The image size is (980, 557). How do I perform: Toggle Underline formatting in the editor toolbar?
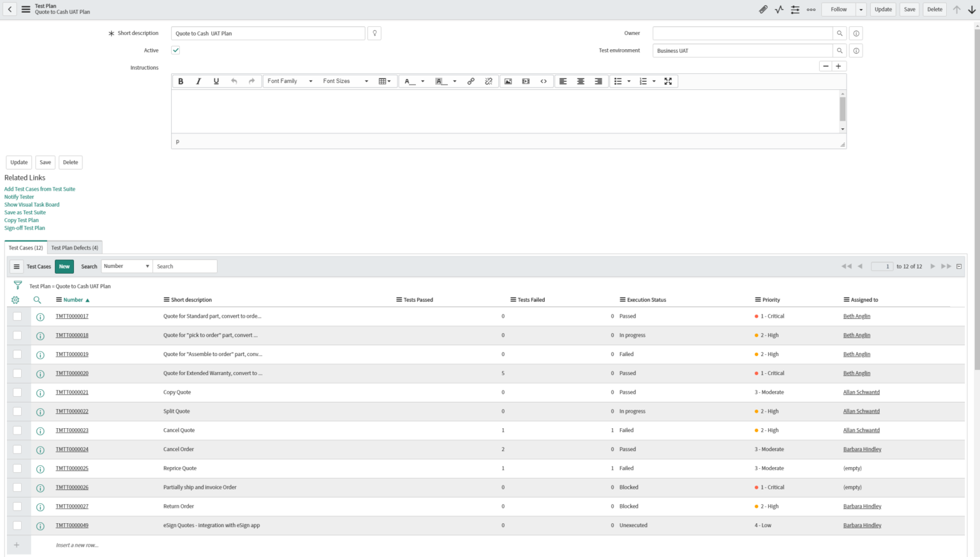coord(216,81)
